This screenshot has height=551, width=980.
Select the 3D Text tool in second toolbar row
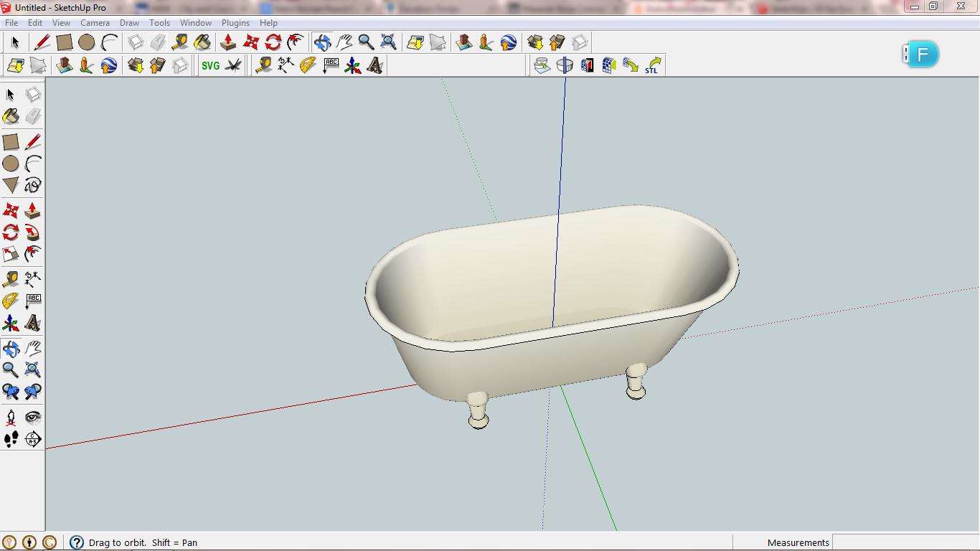click(x=374, y=66)
